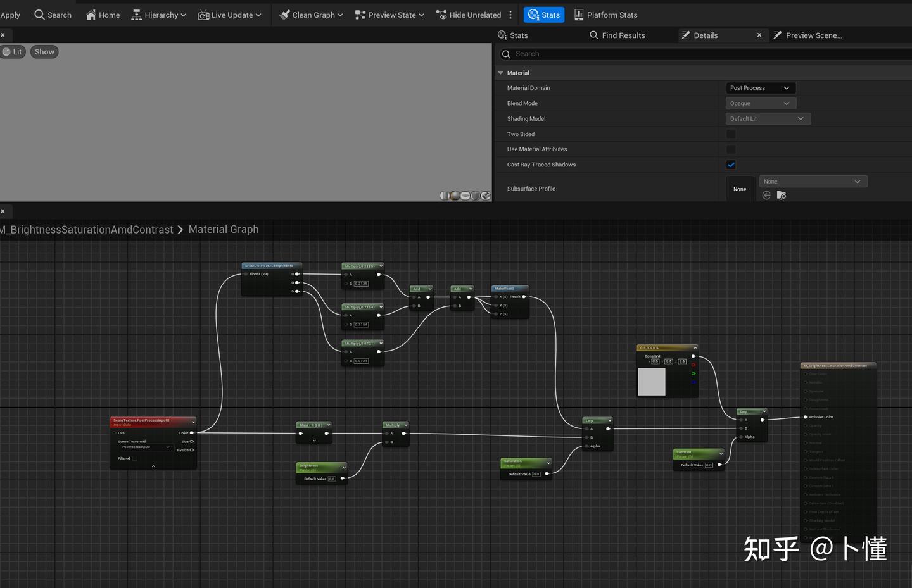Screen dimensions: 912x588
Task: Expand the Live Update dropdown arrow
Action: [258, 15]
